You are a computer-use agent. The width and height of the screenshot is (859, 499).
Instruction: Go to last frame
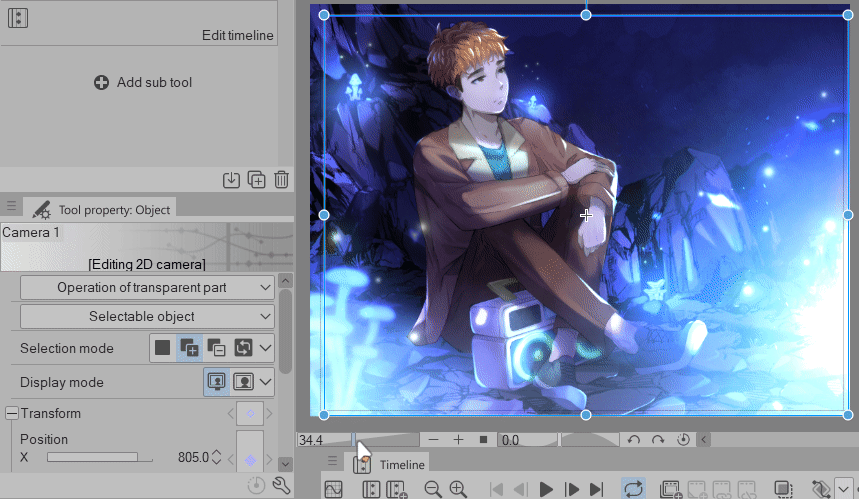pyautogui.click(x=597, y=489)
